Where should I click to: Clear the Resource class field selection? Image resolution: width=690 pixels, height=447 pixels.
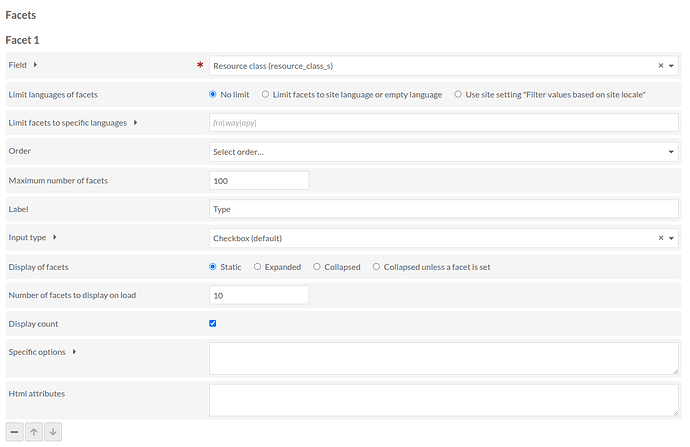tap(660, 66)
